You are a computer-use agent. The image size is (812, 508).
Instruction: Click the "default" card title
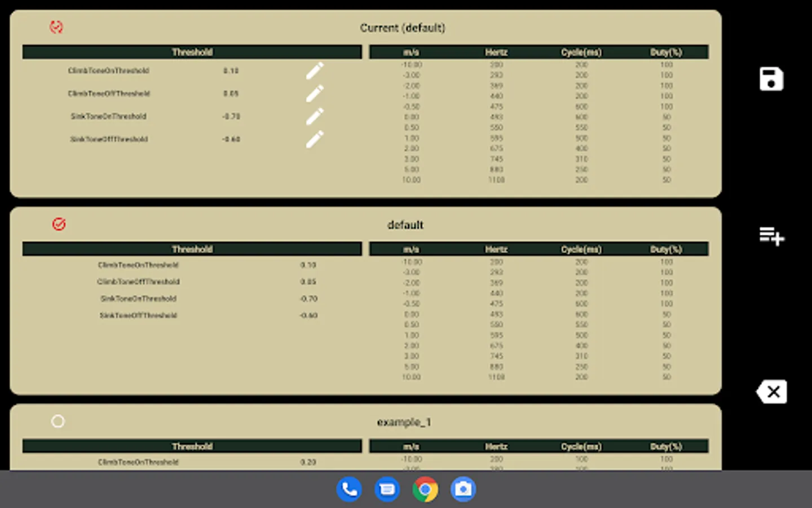pyautogui.click(x=405, y=225)
